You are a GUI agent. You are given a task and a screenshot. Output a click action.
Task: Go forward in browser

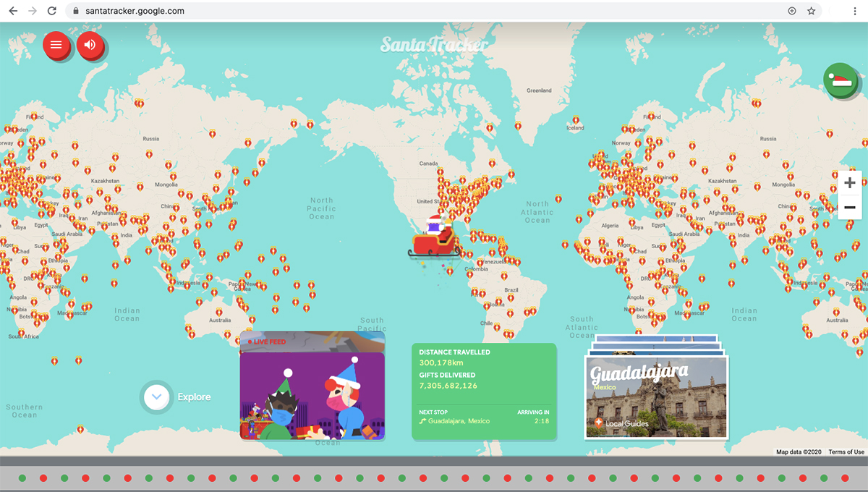click(x=32, y=11)
